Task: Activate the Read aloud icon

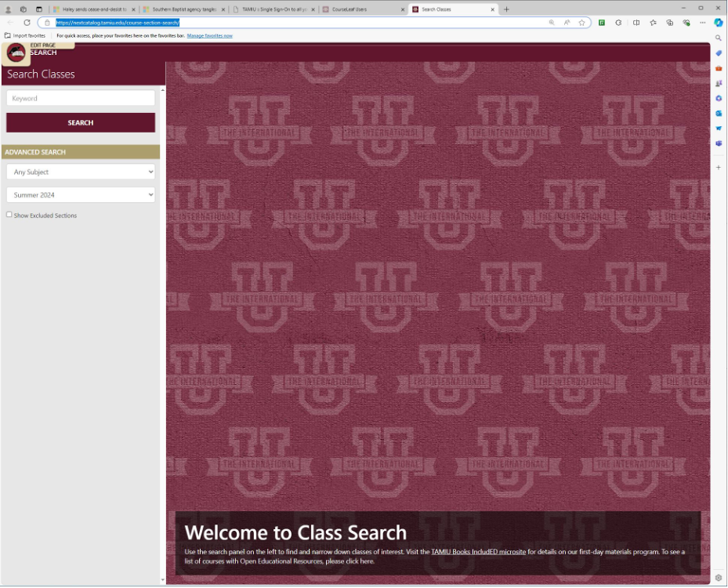Action: click(x=567, y=22)
